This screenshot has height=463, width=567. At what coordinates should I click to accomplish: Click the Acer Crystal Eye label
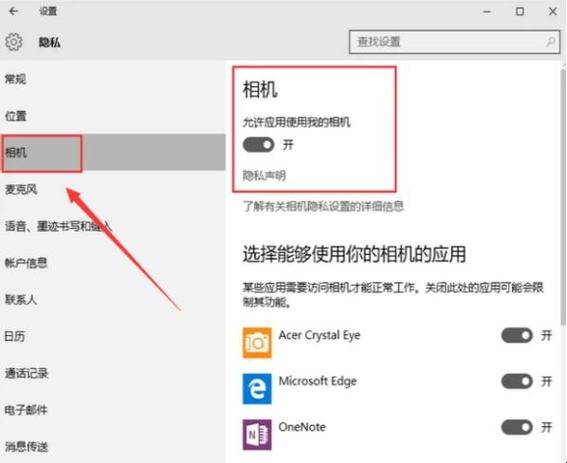click(x=319, y=335)
